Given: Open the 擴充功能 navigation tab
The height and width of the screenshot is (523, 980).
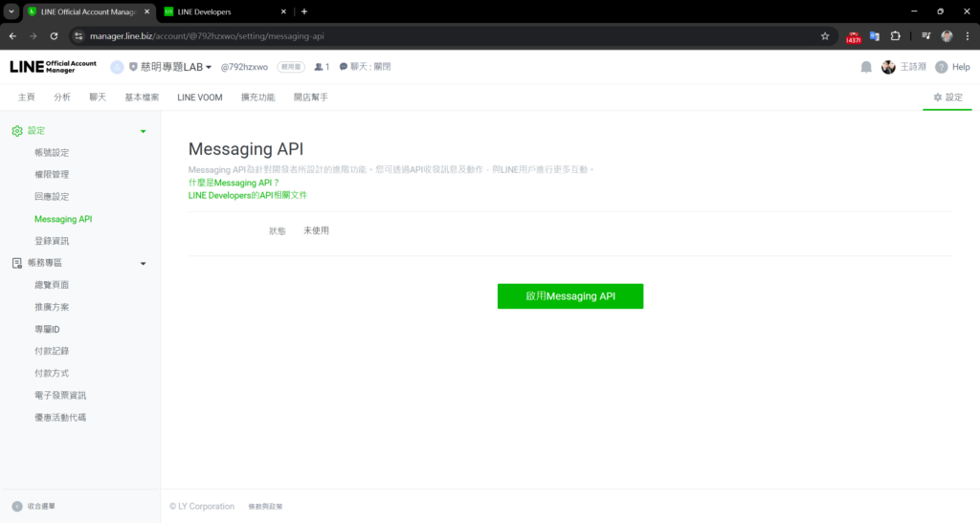Looking at the screenshot, I should [x=258, y=98].
